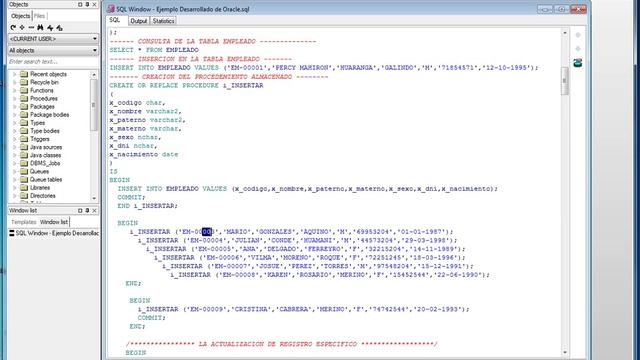Click object tree scrollbar up arrow
Image resolution: width=640 pixels, height=360 pixels.
(x=94, y=75)
